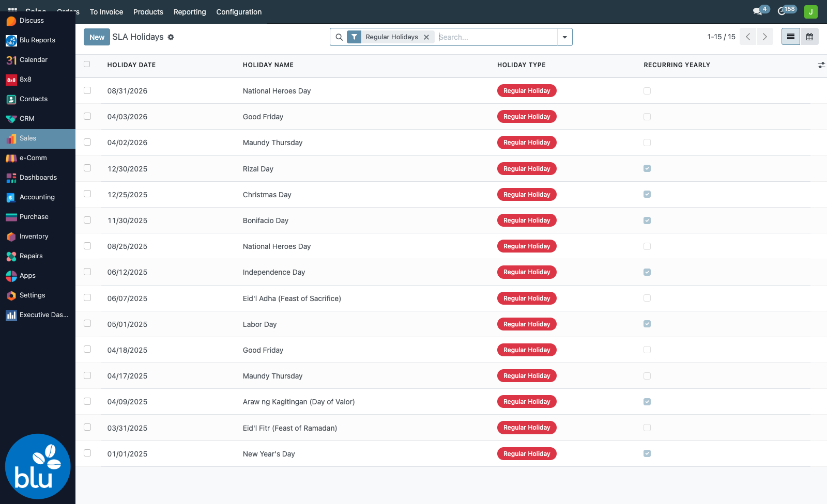
Task: Tick the row checkbox for Rizal Day
Action: pos(87,168)
